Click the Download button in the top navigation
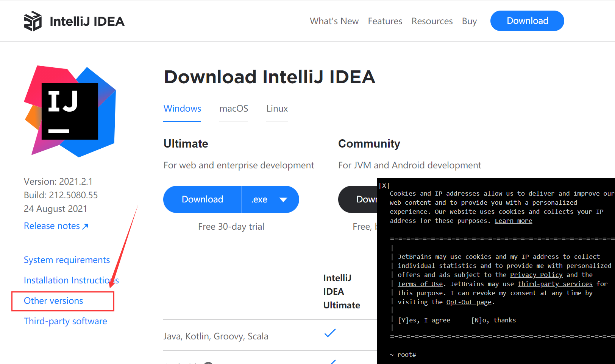The height and width of the screenshot is (364, 615). [527, 21]
